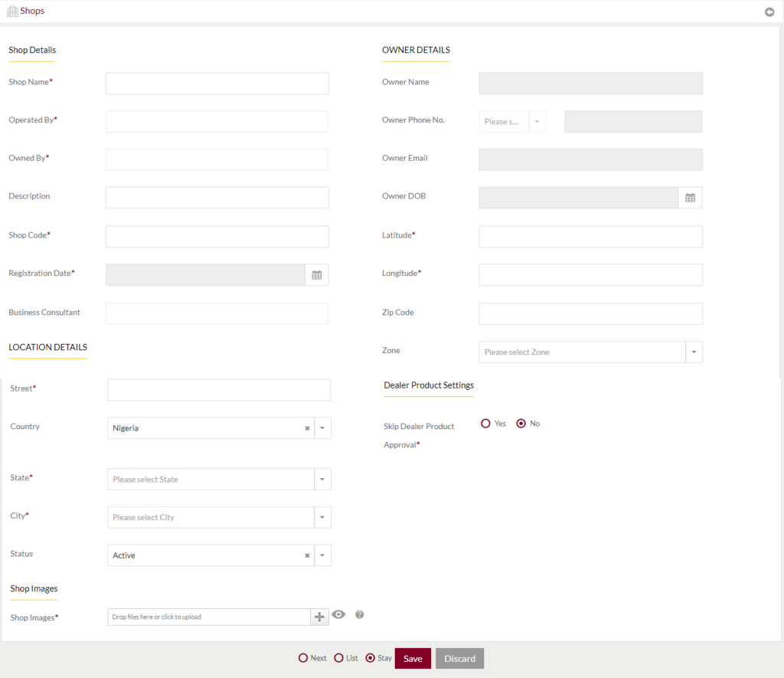Click the drop files upload area
The width and height of the screenshot is (784, 678).
[x=209, y=617]
